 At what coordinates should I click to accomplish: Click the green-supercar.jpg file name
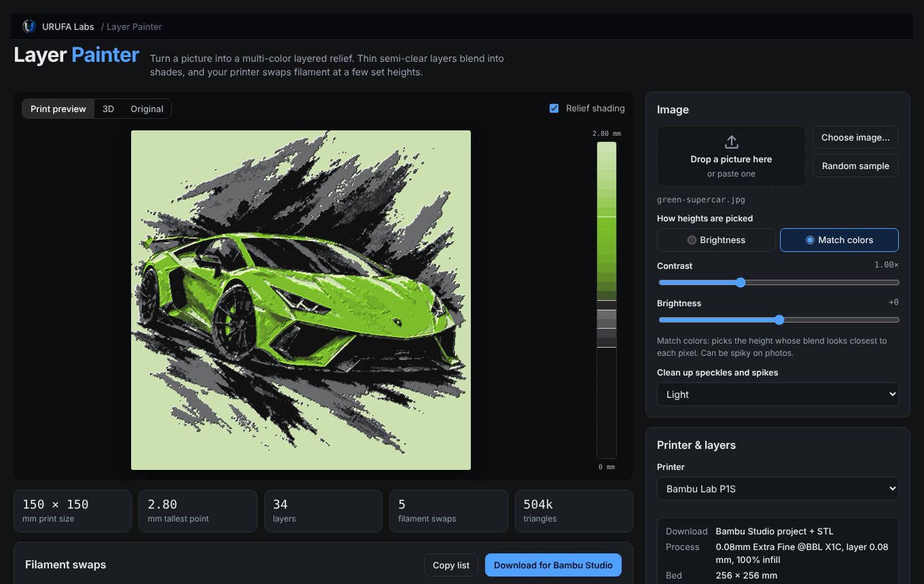click(x=701, y=200)
